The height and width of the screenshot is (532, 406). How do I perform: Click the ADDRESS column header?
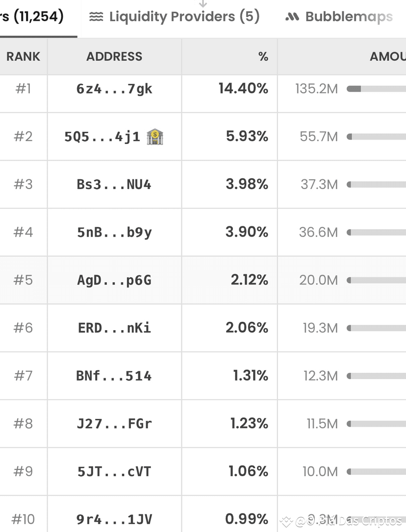114,56
